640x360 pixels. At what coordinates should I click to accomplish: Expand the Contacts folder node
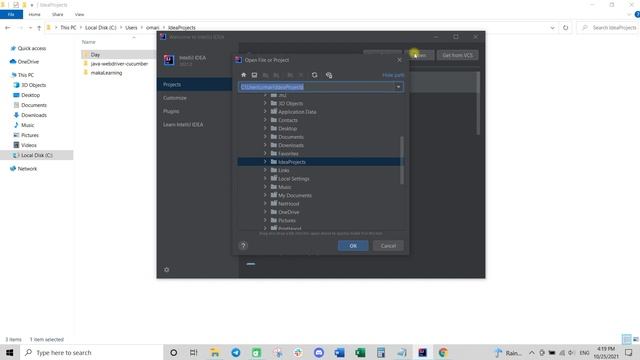265,120
